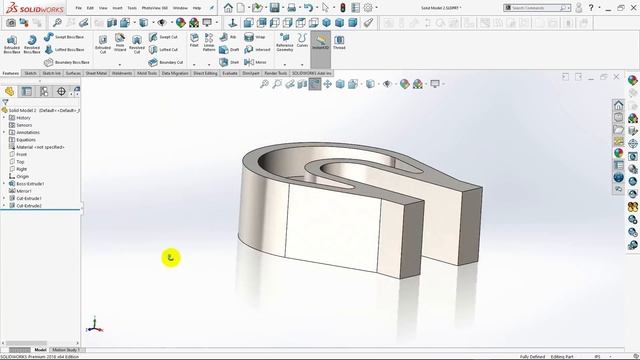The image size is (640, 360).
Task: Switch to the ConfigurationManager panel tab
Action: coord(44,91)
